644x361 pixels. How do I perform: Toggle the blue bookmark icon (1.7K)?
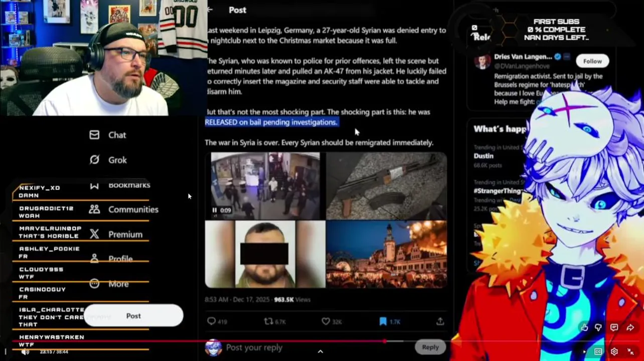tap(383, 321)
